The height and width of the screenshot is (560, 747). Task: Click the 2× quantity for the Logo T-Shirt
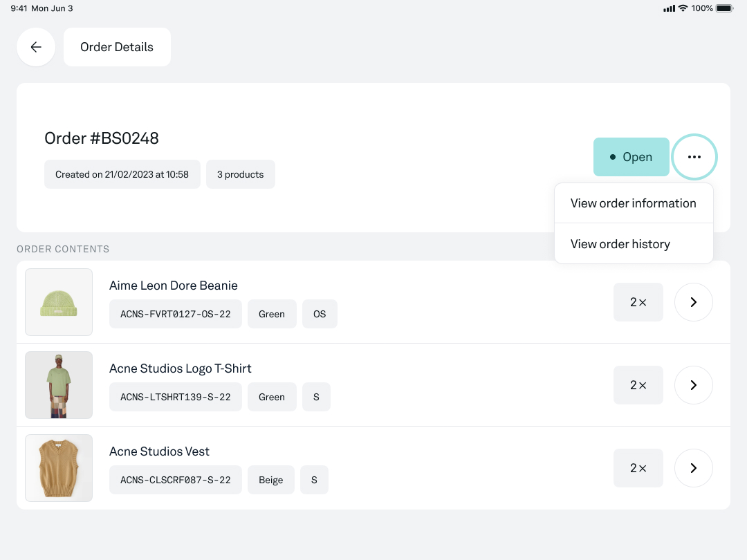coord(638,385)
